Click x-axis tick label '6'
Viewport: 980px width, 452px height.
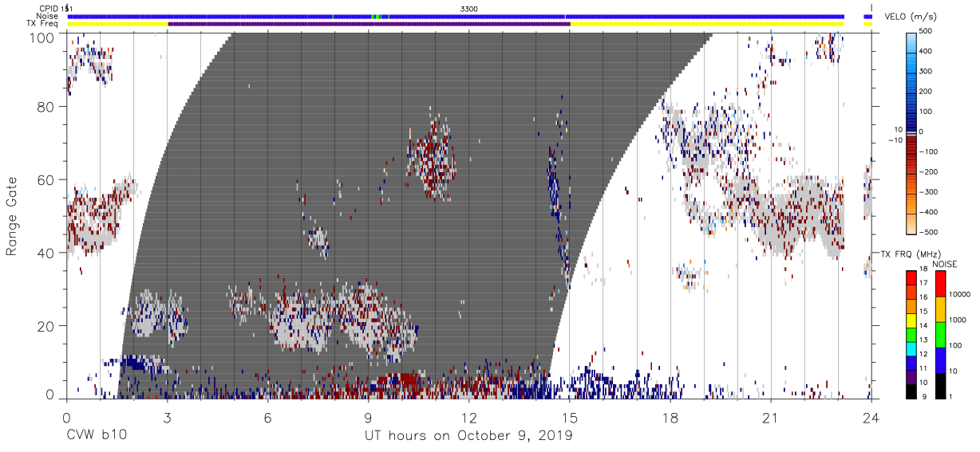tap(267, 418)
